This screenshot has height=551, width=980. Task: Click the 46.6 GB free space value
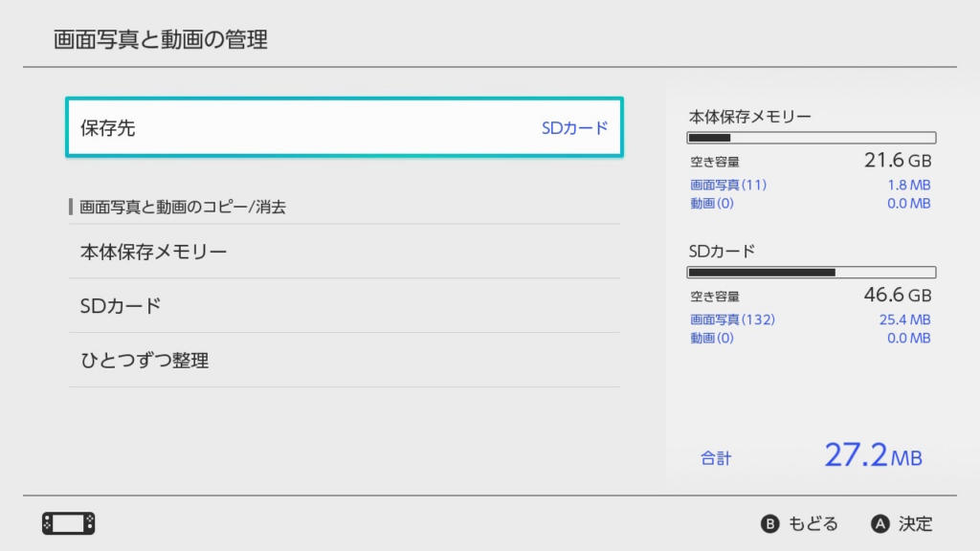pos(897,296)
